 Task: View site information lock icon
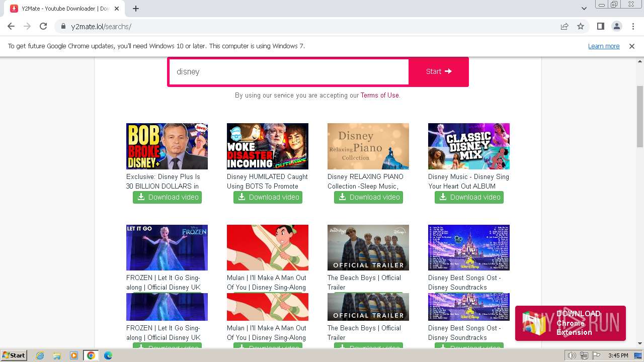[63, 27]
